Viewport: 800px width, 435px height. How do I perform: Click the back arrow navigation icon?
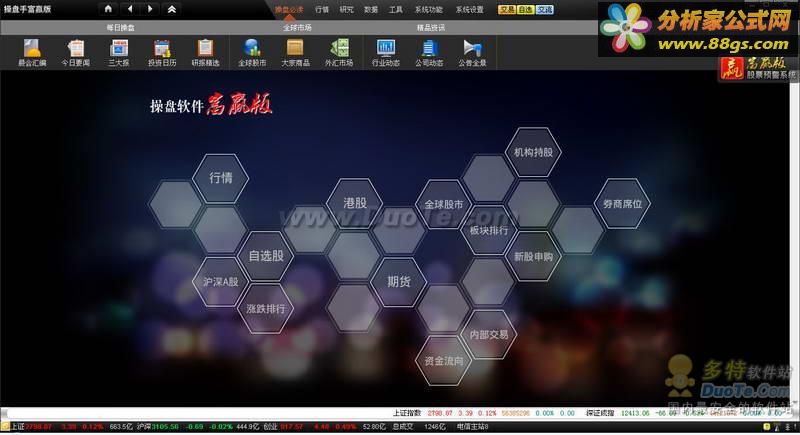click(130, 9)
